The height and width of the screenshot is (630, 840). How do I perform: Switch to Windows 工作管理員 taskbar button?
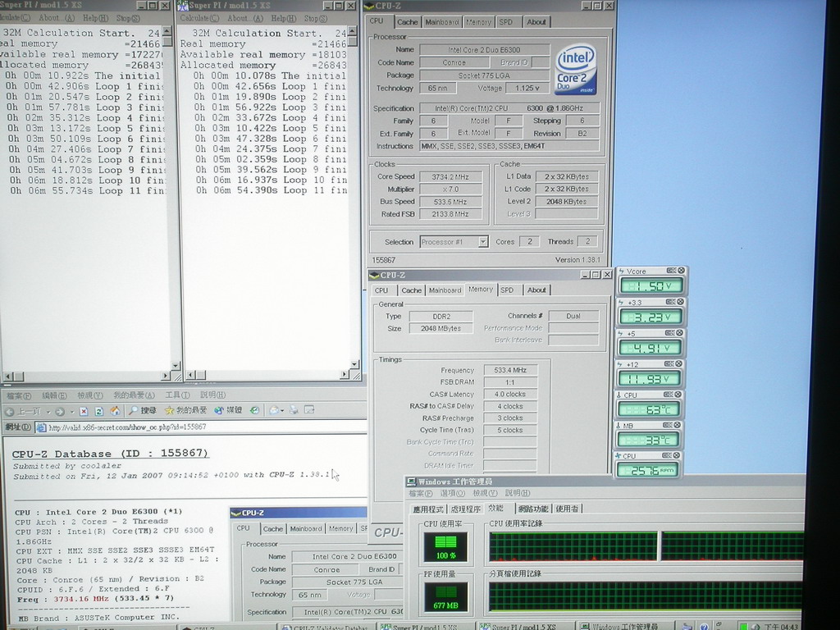coord(625,626)
